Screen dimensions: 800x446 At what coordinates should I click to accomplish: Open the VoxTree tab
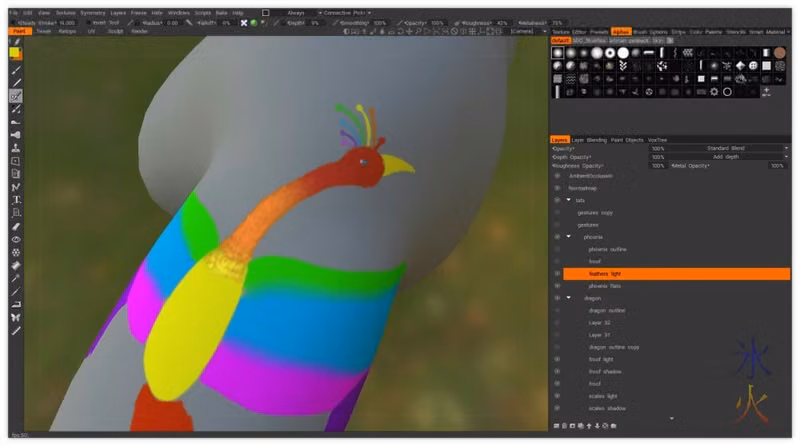[657, 140]
